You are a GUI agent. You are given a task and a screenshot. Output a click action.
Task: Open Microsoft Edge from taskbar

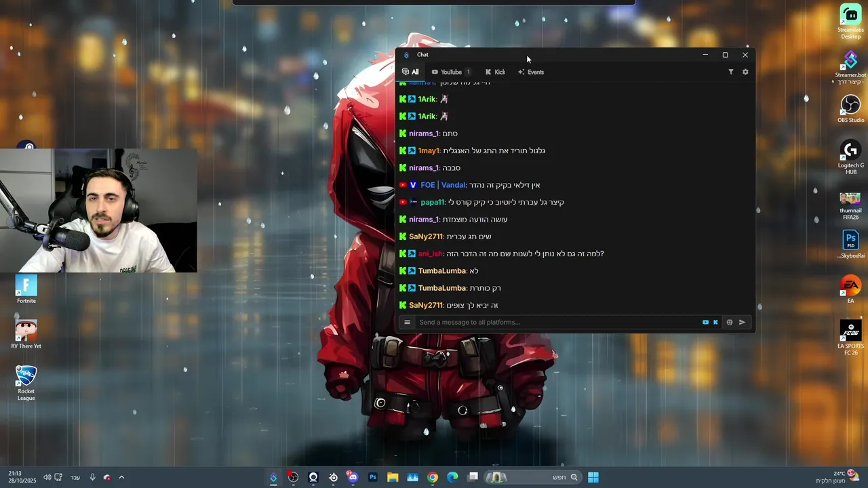[x=452, y=477]
